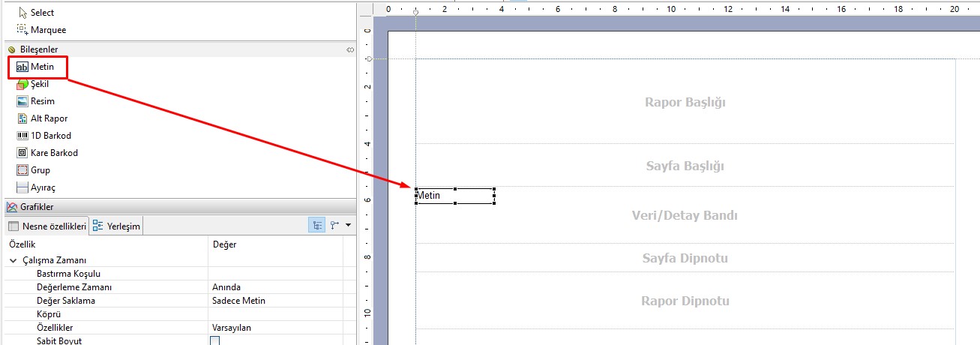Click the Özellik column header

105,244
